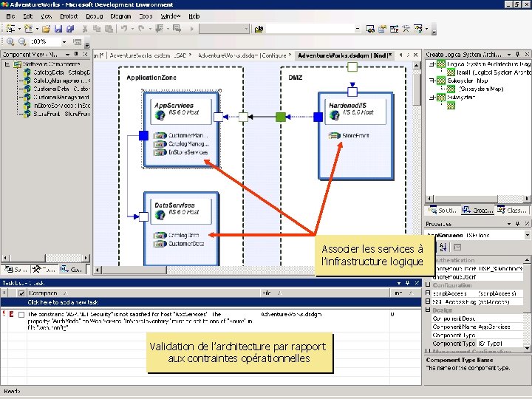This screenshot has width=532, height=399.
Task: Click the Solution Explorer toolbar icon
Action: pyautogui.click(x=370, y=29)
